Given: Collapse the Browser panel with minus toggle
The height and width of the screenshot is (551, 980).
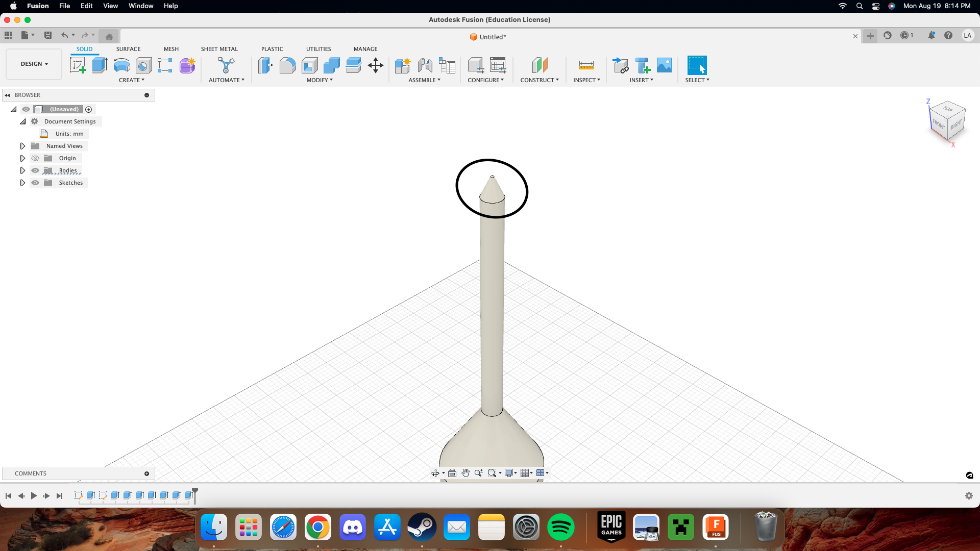Looking at the screenshot, I should [146, 95].
